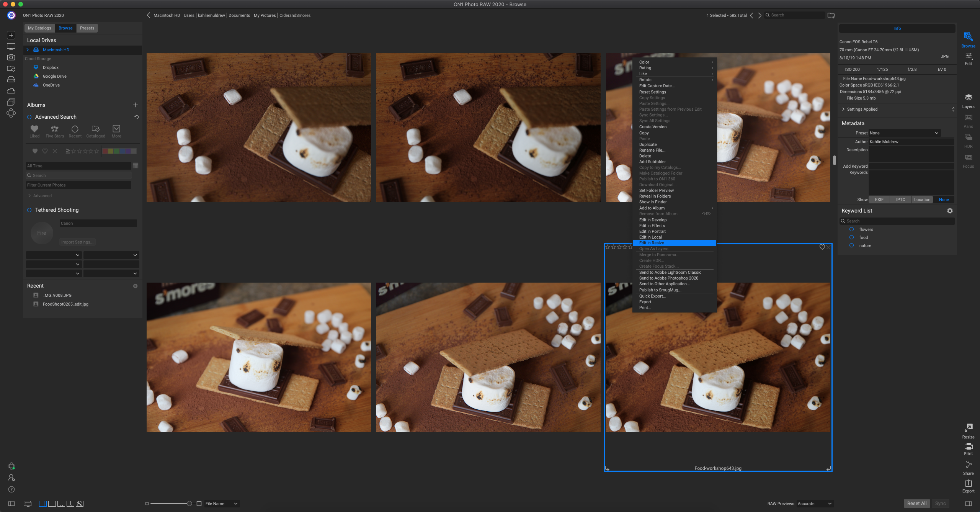Viewport: 980px width, 512px height.
Task: Select the food keyword circle
Action: point(851,237)
